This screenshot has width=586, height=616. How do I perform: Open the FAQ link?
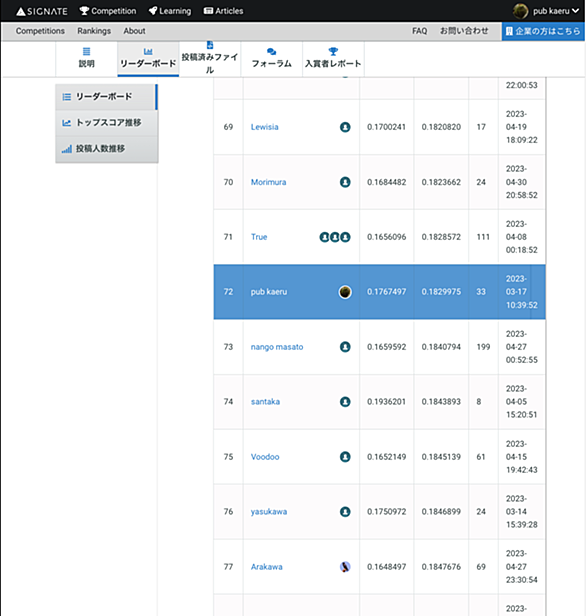(x=419, y=31)
